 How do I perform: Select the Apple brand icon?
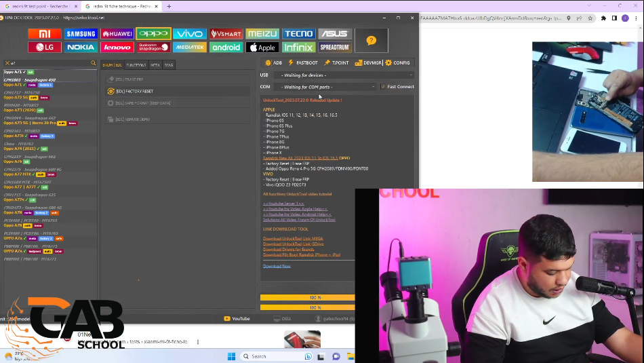[x=262, y=47]
